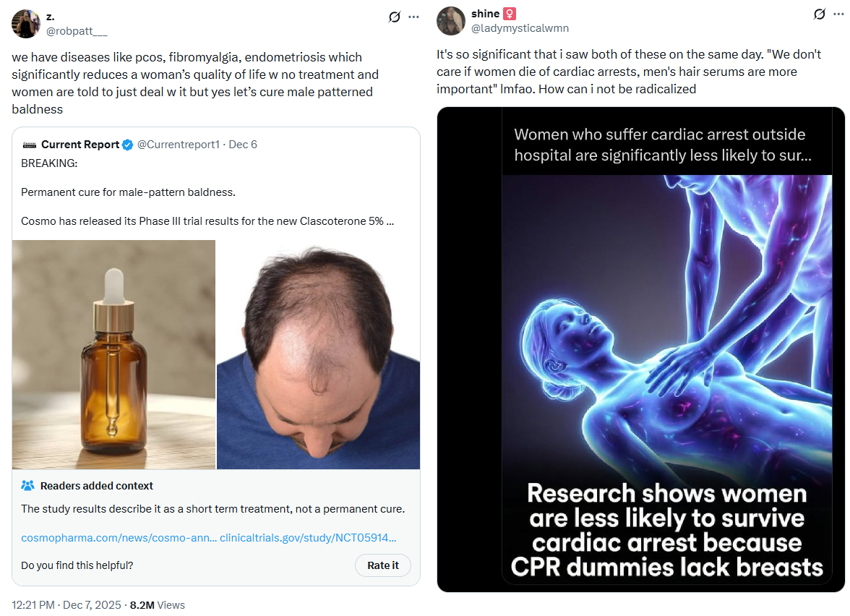The image size is (850, 616).
Task: View the balding head photo
Action: point(318,354)
